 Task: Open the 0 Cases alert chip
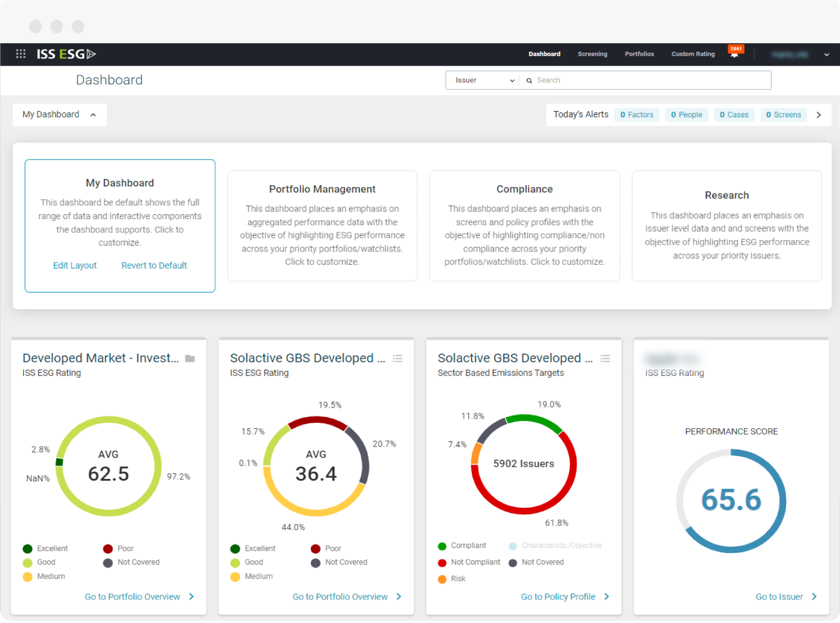click(734, 115)
